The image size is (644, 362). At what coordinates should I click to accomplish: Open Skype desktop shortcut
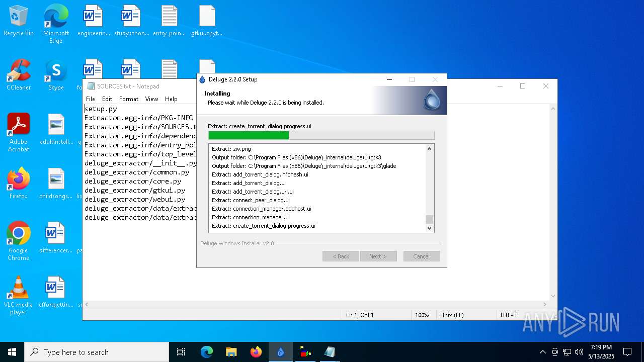pyautogui.click(x=56, y=75)
